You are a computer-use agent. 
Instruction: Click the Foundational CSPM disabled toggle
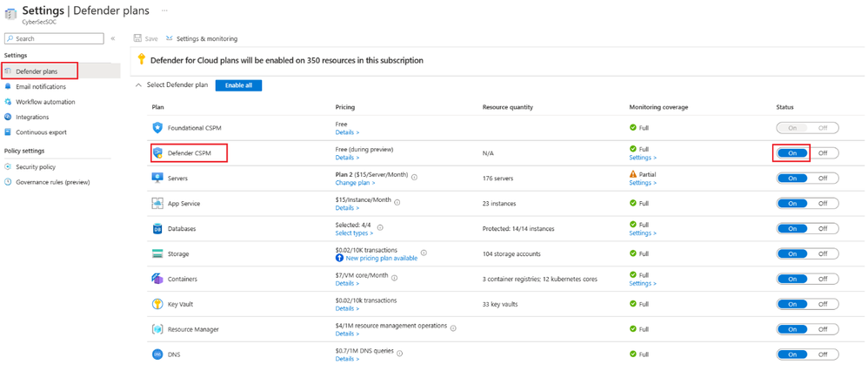point(808,128)
